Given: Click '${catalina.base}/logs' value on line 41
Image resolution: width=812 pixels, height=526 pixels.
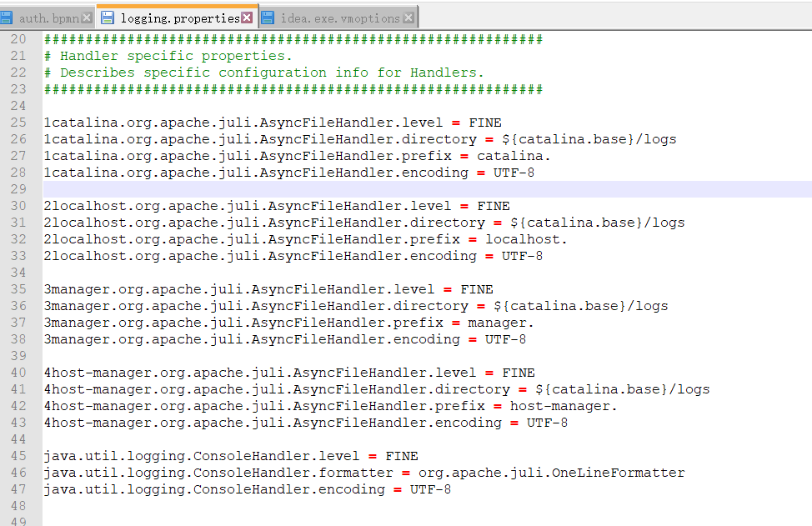Looking at the screenshot, I should [x=623, y=390].
